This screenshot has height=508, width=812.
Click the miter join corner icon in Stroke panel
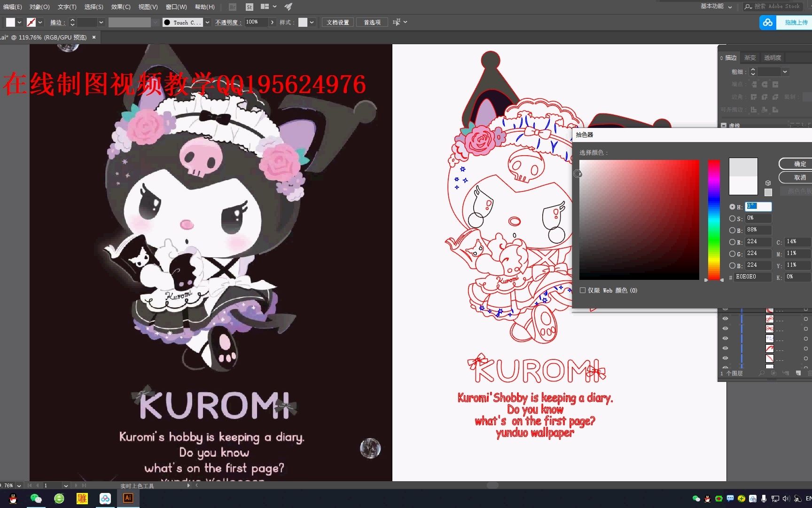[x=754, y=97]
